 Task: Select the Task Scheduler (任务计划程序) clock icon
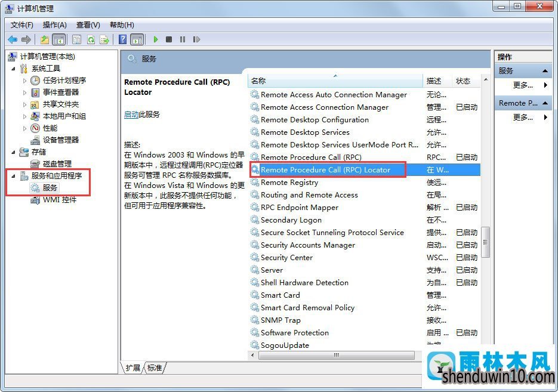[x=35, y=81]
